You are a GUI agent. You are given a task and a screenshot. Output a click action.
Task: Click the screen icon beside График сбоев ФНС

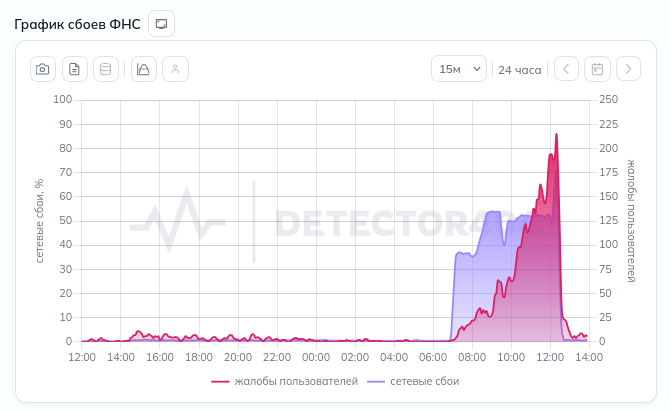162,24
